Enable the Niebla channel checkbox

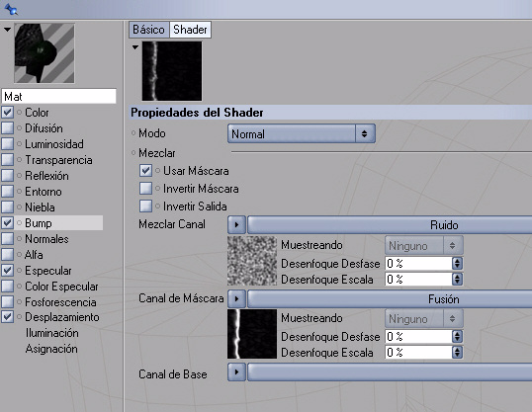pyautogui.click(x=8, y=206)
